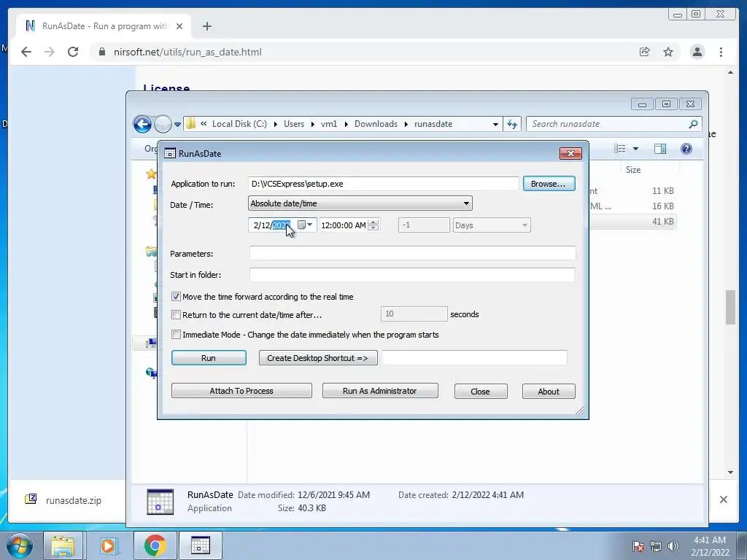This screenshot has width=747, height=560.
Task: Click the Close button in RunAsDate dialog
Action: [480, 392]
